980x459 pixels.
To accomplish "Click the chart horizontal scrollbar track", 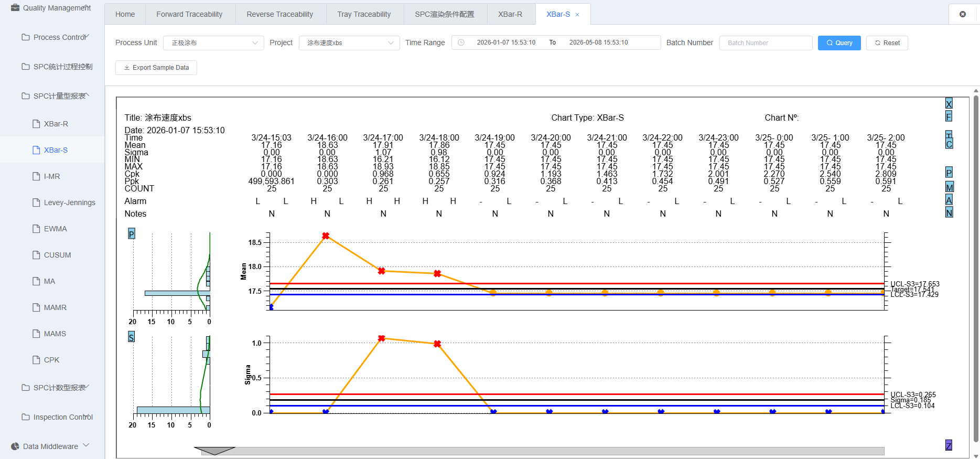I will click(543, 451).
